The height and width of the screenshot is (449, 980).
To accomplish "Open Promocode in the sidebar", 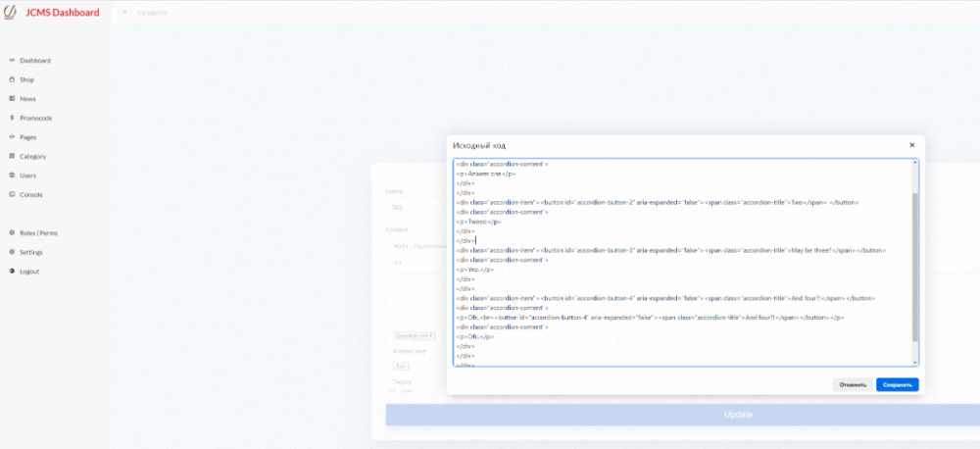I will click(35, 118).
